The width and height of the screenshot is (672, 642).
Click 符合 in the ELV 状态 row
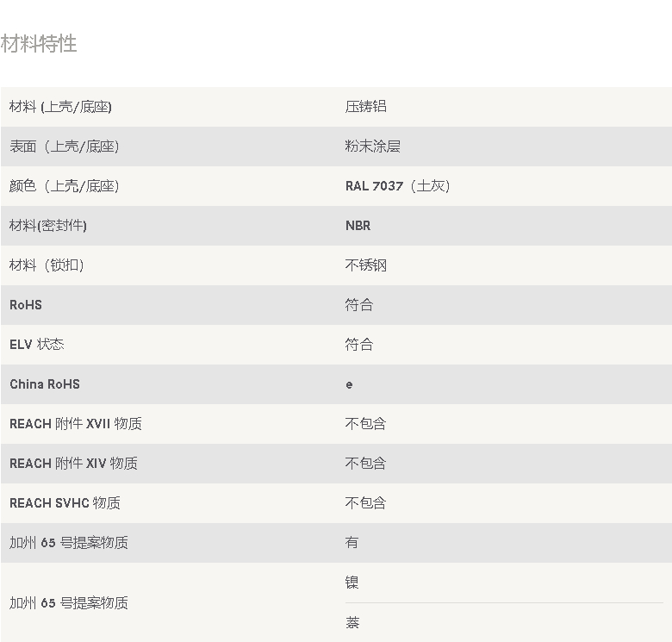pos(358,345)
